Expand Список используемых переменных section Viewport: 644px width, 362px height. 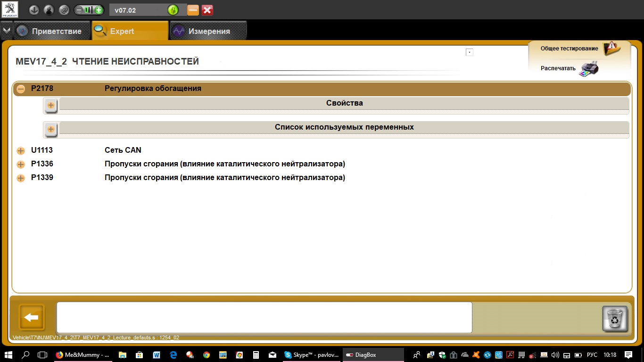click(x=51, y=129)
